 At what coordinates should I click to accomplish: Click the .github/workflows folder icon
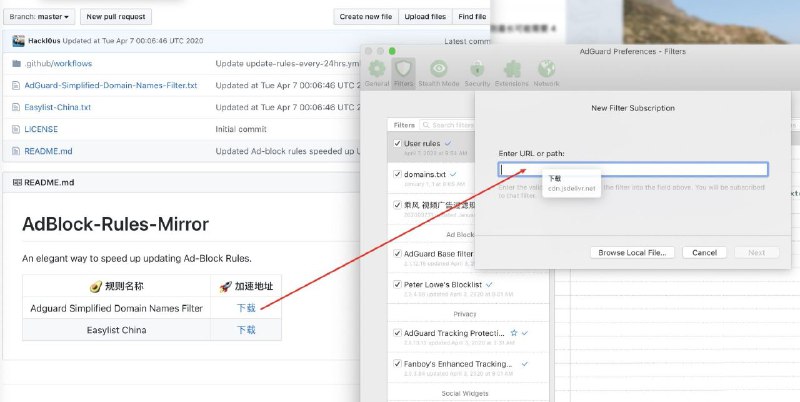(16, 64)
